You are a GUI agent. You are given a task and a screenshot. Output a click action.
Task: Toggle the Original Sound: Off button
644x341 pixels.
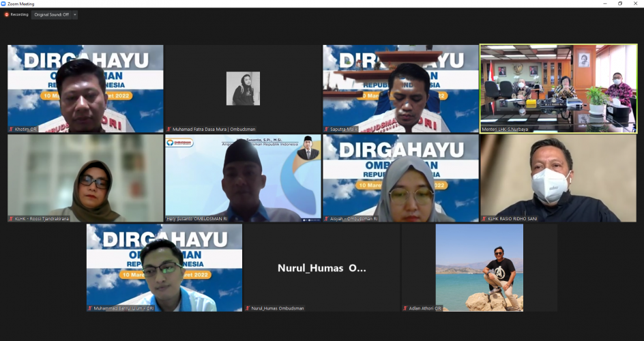51,14
